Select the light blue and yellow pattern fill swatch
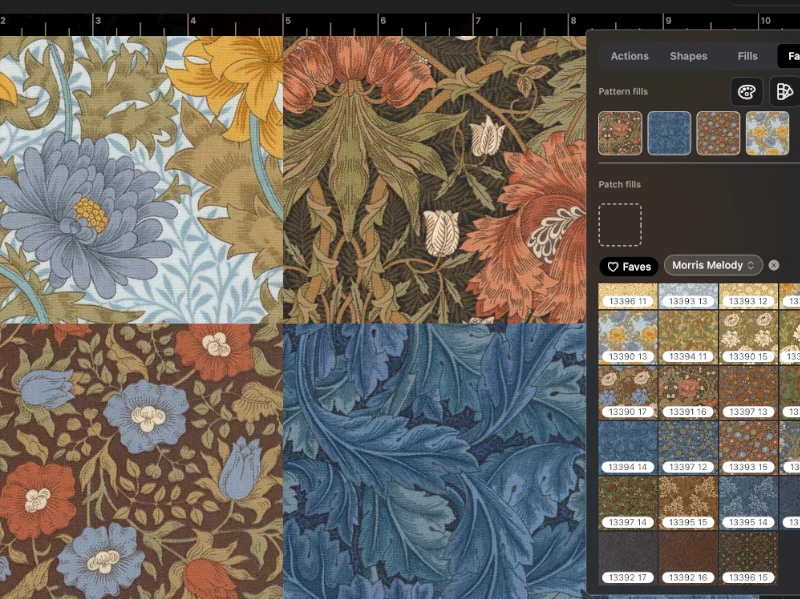 767,133
